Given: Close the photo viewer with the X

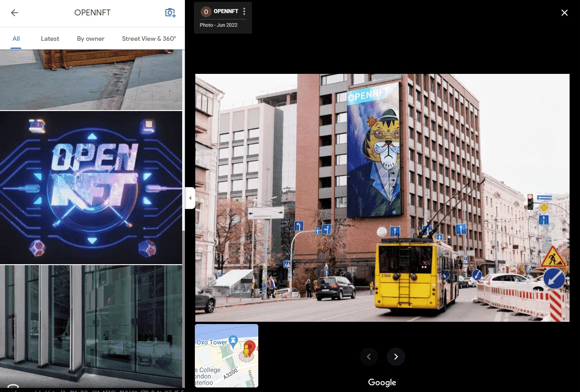Looking at the screenshot, I should coord(565,13).
